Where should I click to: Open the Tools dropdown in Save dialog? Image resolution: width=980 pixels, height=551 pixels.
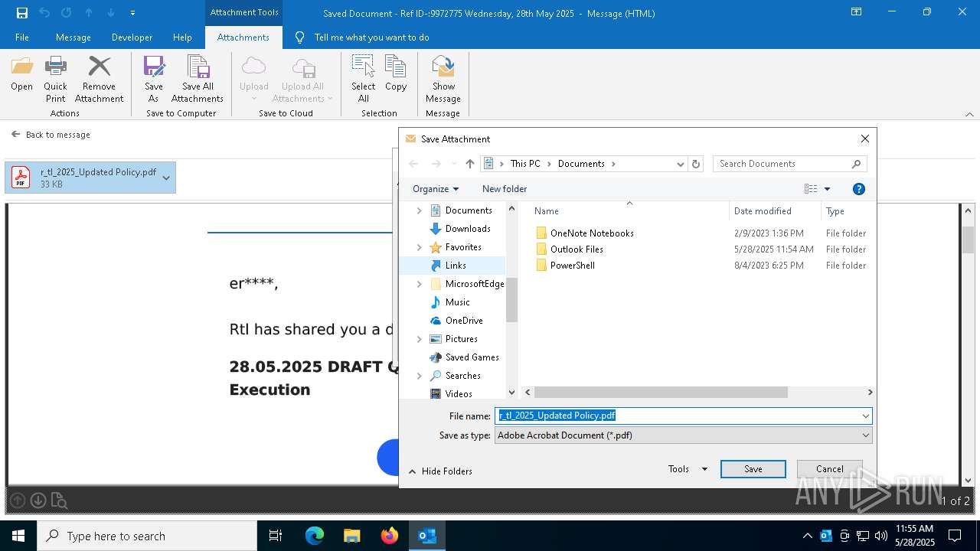click(x=688, y=469)
